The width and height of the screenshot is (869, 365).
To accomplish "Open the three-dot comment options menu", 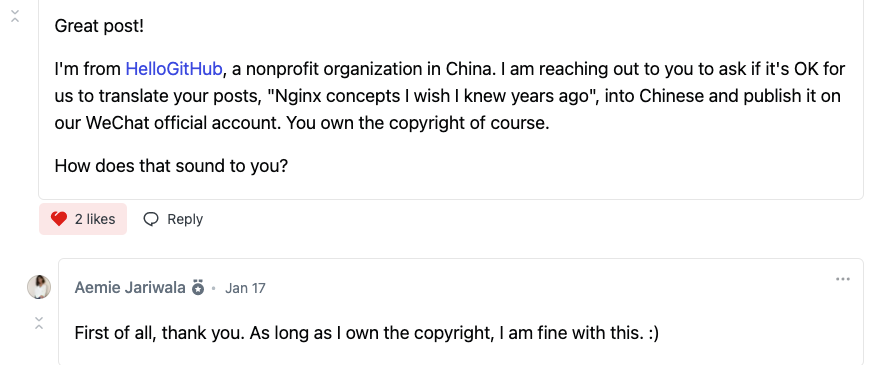I will pos(842,279).
